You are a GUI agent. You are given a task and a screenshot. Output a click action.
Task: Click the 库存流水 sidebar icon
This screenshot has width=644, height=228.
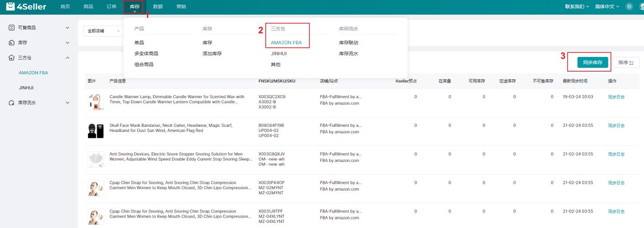click(12, 103)
